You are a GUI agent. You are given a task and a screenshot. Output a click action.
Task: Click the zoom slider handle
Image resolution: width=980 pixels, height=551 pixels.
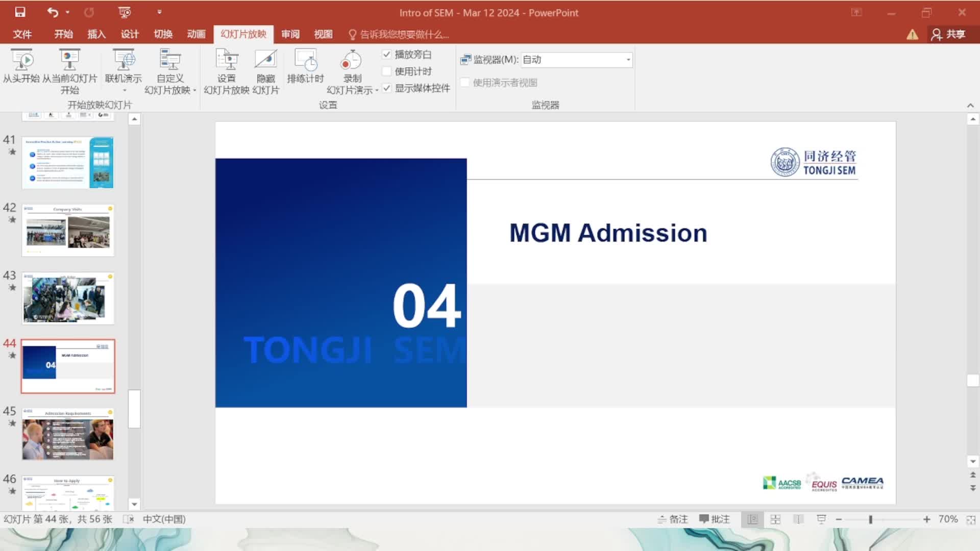tap(870, 519)
